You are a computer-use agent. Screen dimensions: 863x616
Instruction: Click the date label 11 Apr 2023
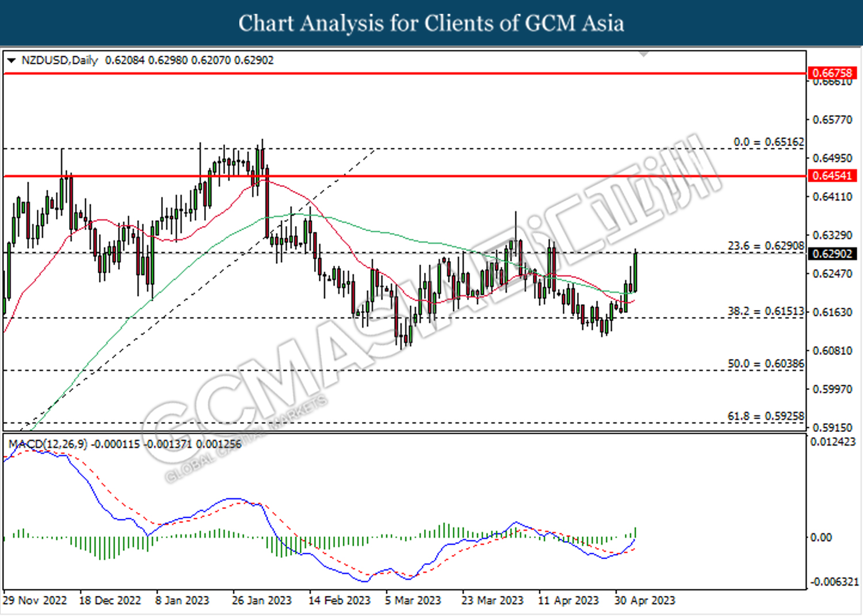click(568, 600)
